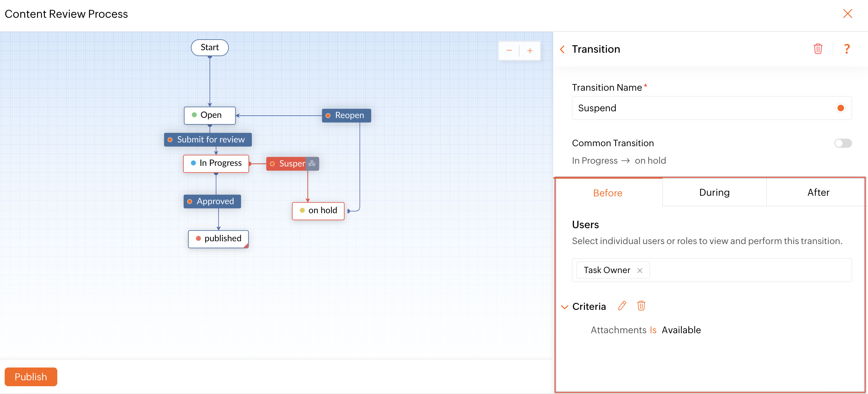
Task: Click hierarchy icon on Suspend transition node
Action: point(312,164)
